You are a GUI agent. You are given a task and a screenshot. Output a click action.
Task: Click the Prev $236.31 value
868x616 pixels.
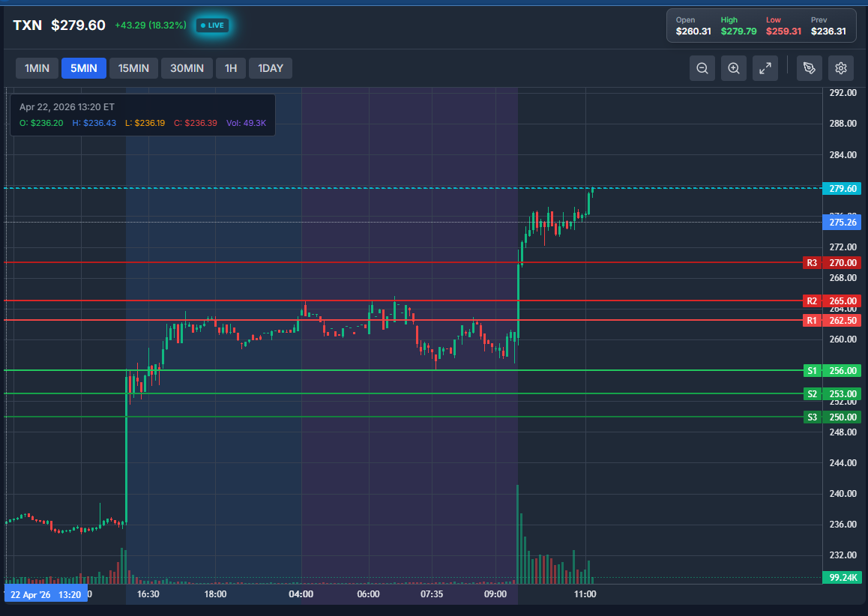[x=828, y=31]
